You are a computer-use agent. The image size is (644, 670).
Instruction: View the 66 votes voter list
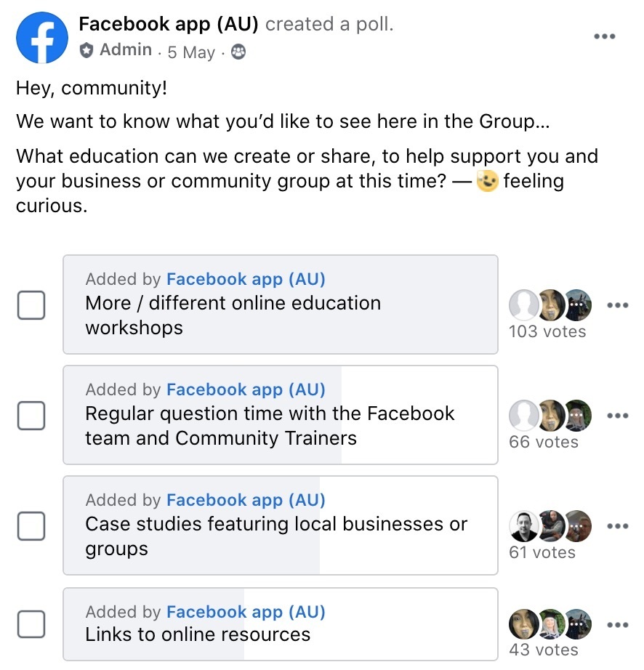[x=544, y=442]
